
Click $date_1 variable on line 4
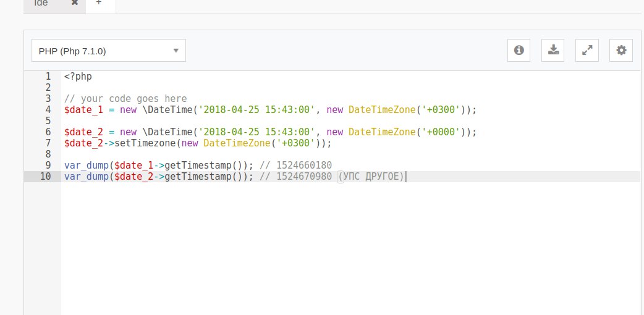point(83,110)
